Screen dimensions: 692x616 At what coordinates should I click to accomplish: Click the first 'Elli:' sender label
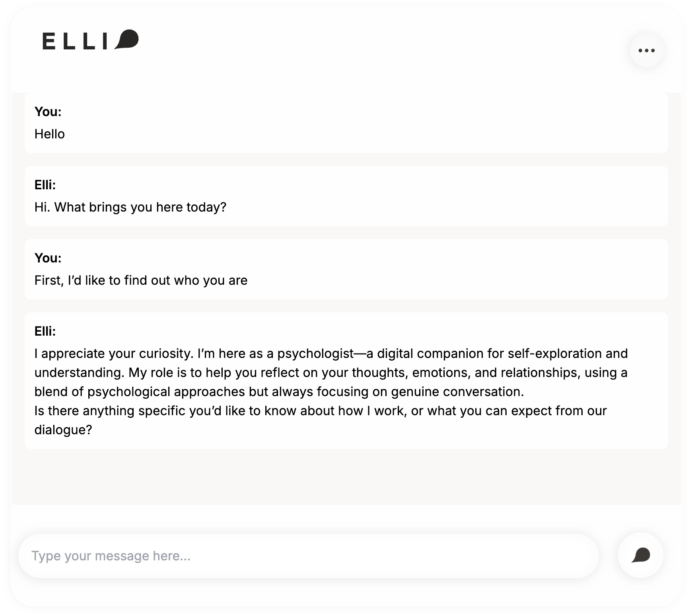click(x=45, y=185)
